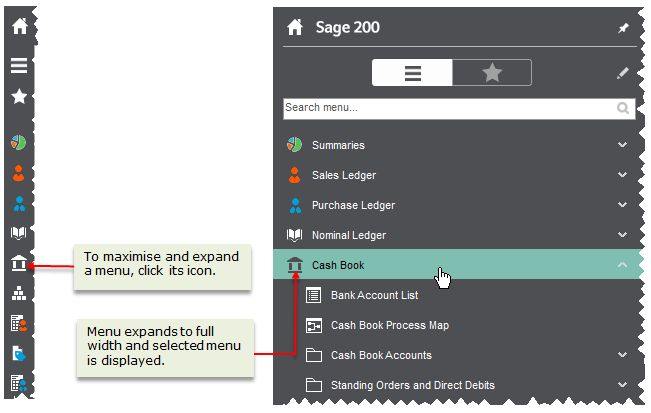Expand Standing Orders and Direct Debits chevron
Image resolution: width=651 pixels, height=413 pixels.
[622, 385]
